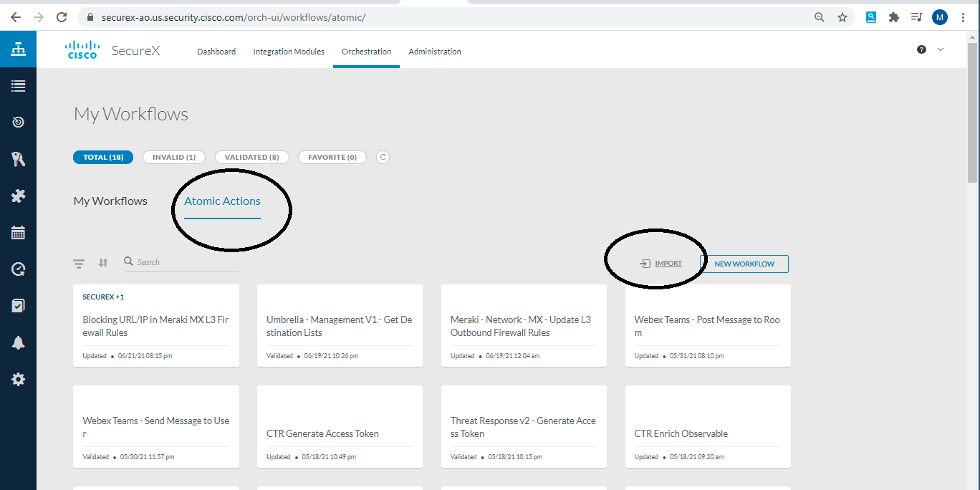Viewport: 980px width, 490px height.
Task: Open Threat Response v2 Generate Access Token card
Action: click(524, 427)
